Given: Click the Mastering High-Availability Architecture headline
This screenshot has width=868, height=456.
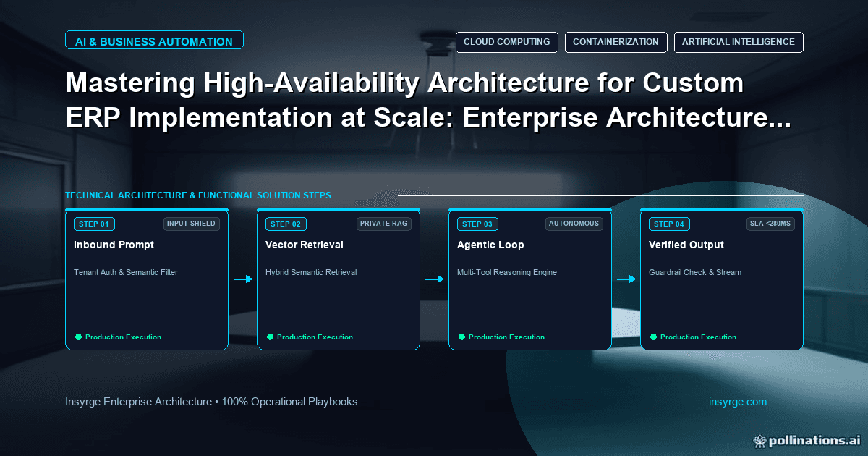Looking at the screenshot, I should click(428, 101).
